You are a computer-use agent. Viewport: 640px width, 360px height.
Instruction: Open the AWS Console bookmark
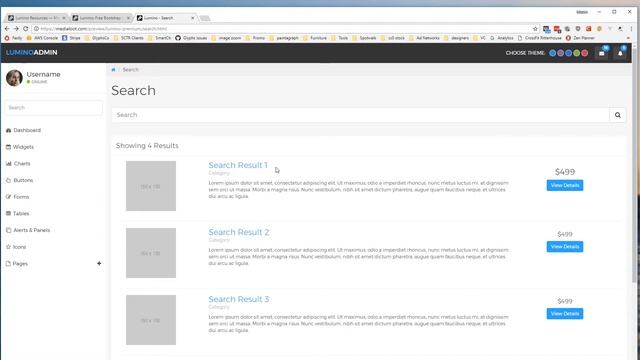(x=42, y=38)
